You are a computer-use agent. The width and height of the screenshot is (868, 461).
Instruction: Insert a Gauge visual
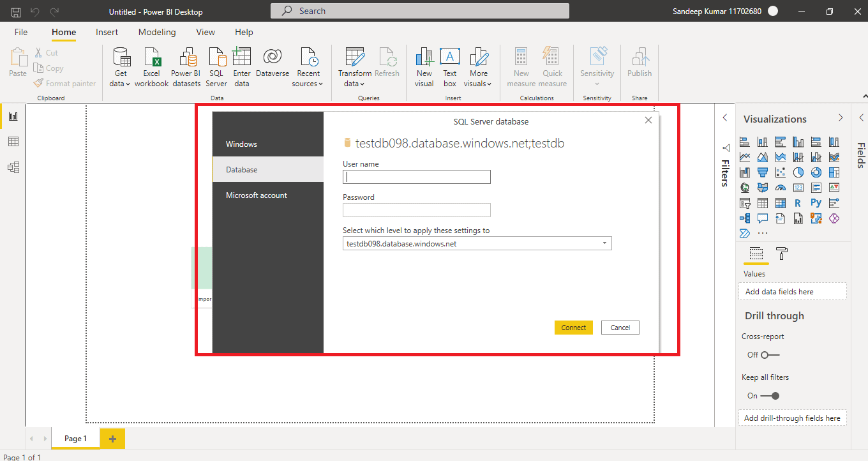tap(780, 187)
